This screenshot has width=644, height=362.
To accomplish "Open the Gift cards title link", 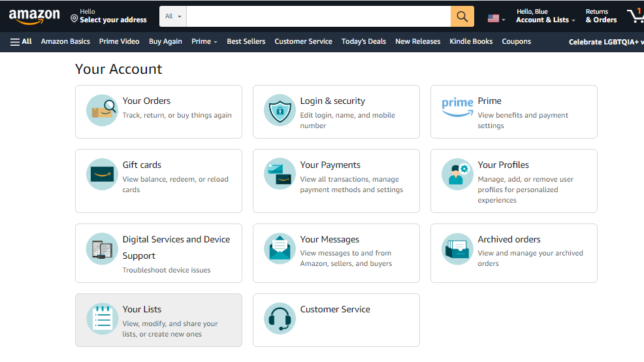I will point(142,165).
